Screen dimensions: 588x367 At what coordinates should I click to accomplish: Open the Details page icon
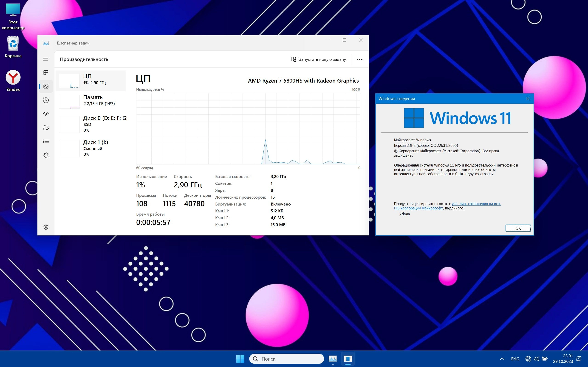tap(46, 141)
